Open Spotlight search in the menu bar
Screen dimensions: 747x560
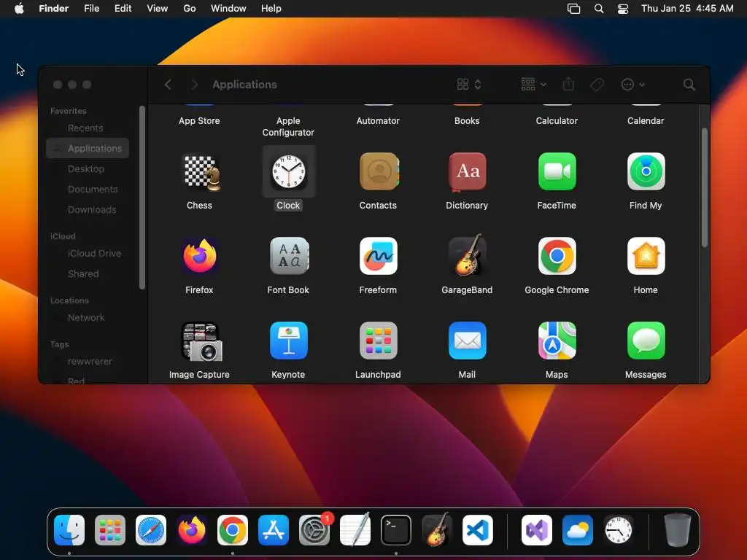click(599, 9)
